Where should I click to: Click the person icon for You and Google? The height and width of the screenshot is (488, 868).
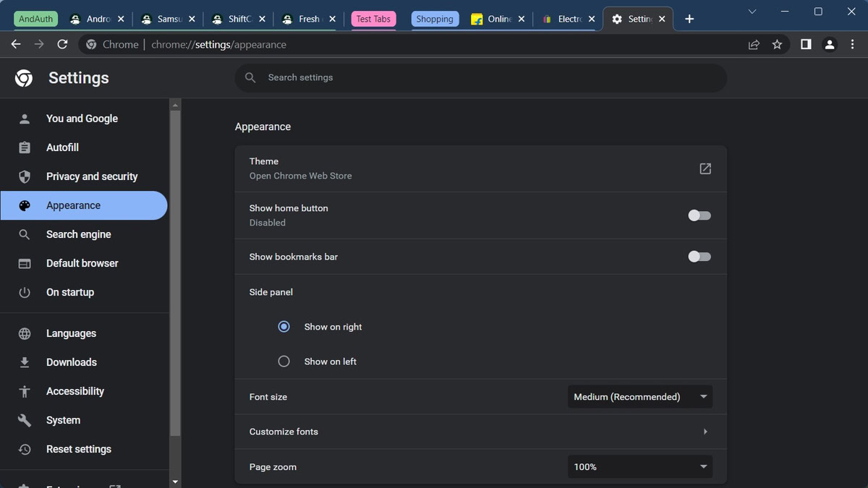[x=25, y=119]
